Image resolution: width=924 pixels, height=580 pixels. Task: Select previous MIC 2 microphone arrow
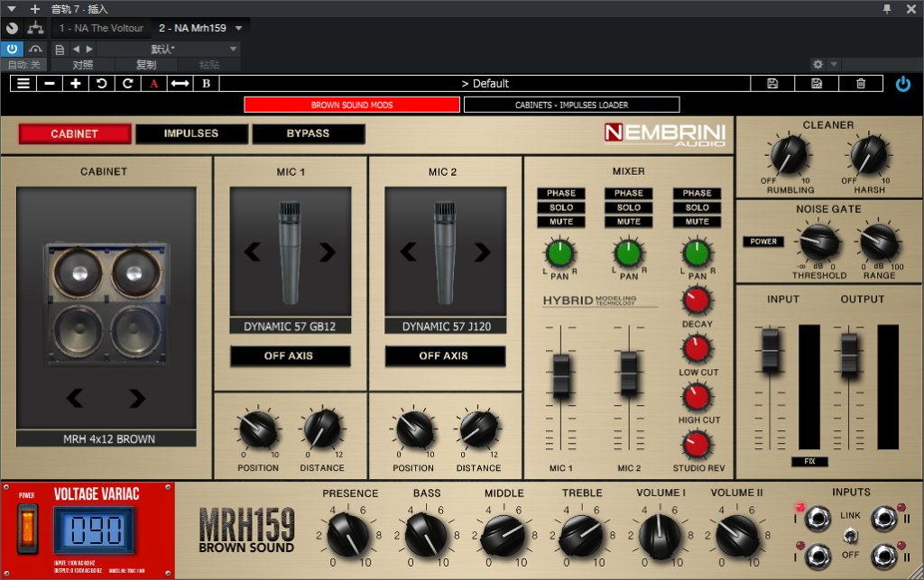(408, 252)
